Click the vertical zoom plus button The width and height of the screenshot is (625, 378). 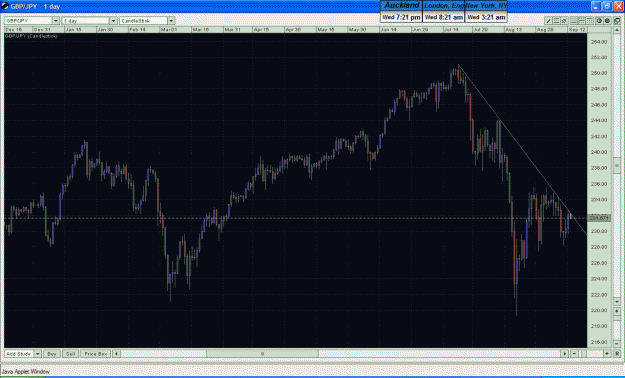point(617,311)
